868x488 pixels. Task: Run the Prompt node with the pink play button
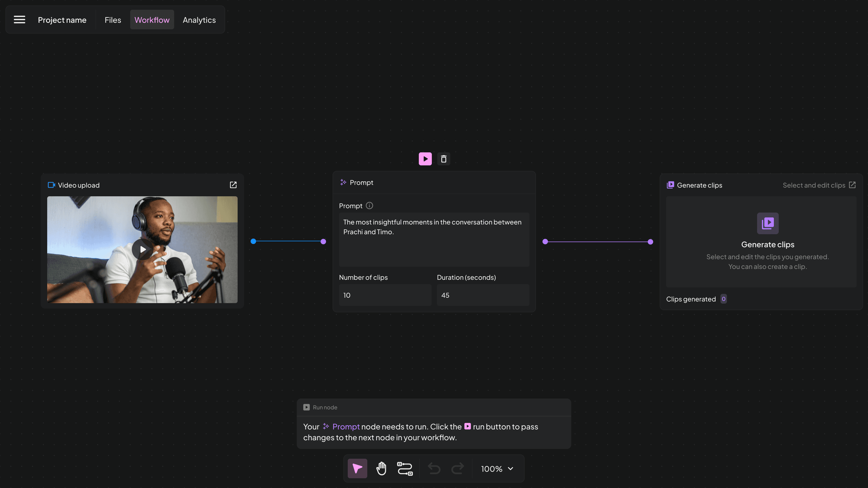[x=425, y=159]
